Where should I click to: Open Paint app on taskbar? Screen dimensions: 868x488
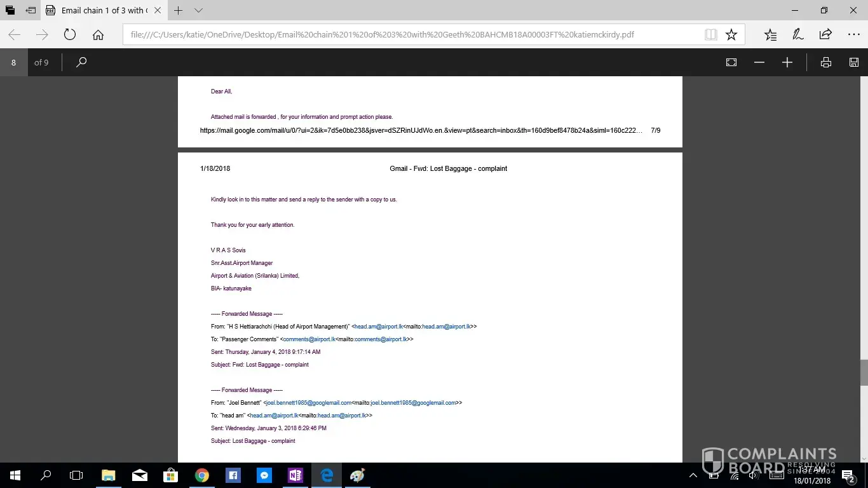(x=358, y=475)
